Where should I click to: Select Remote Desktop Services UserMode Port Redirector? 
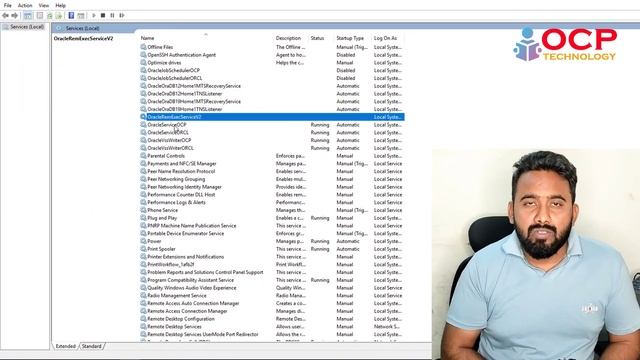pyautogui.click(x=202, y=334)
